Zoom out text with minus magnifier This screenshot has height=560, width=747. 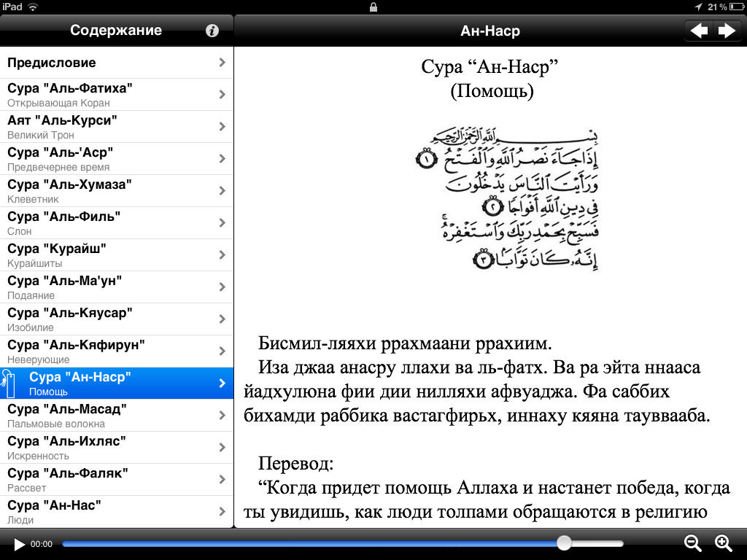click(x=693, y=543)
